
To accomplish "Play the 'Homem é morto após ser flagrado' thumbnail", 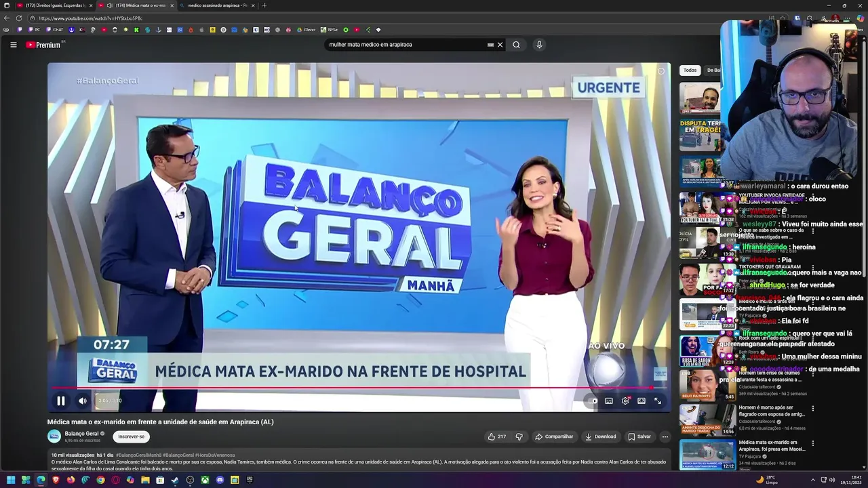I will 707,420.
